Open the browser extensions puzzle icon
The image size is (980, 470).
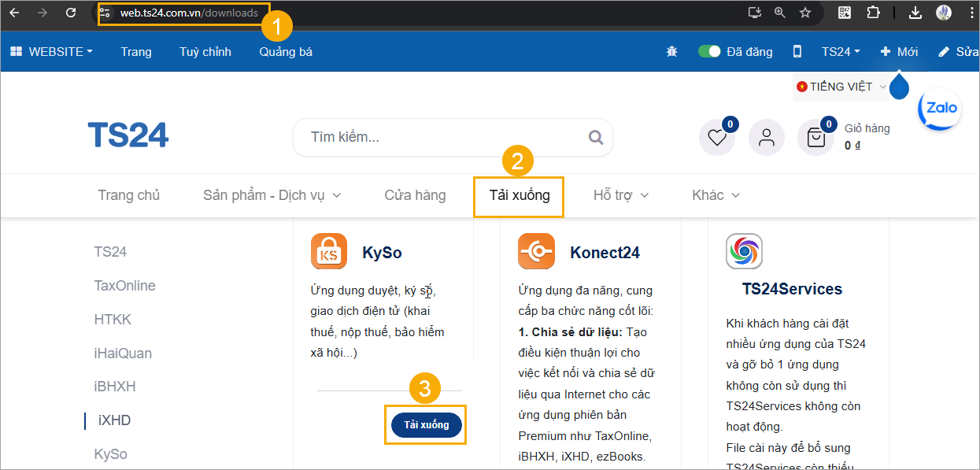873,13
